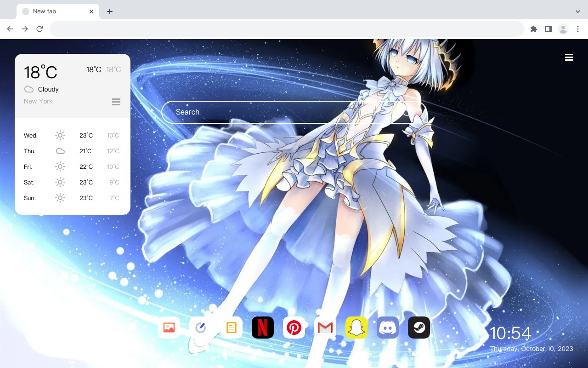Click Saturday's 9°C low temperature
Image resolution: width=588 pixels, height=368 pixels.
click(x=114, y=182)
